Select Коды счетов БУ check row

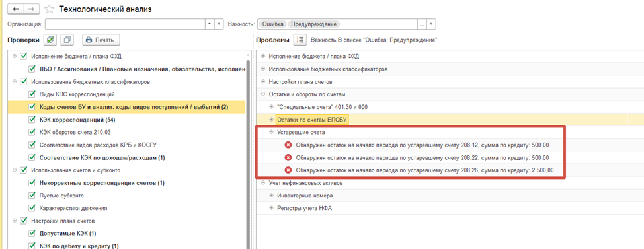pyautogui.click(x=126, y=107)
